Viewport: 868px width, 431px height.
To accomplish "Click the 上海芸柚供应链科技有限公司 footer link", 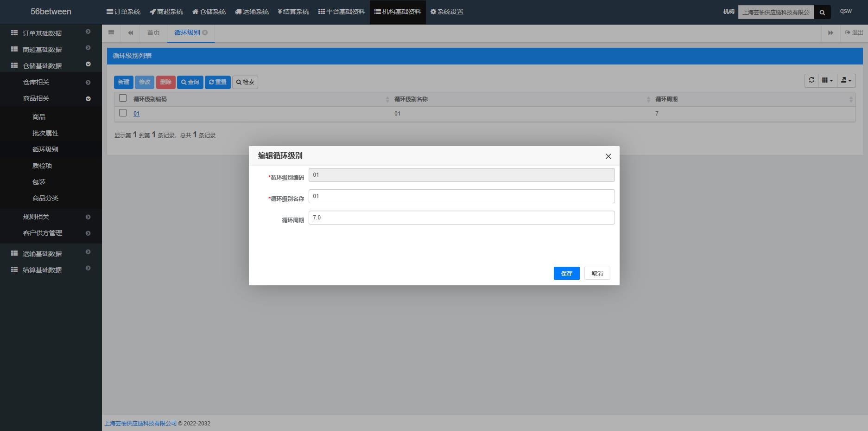I will (x=140, y=423).
